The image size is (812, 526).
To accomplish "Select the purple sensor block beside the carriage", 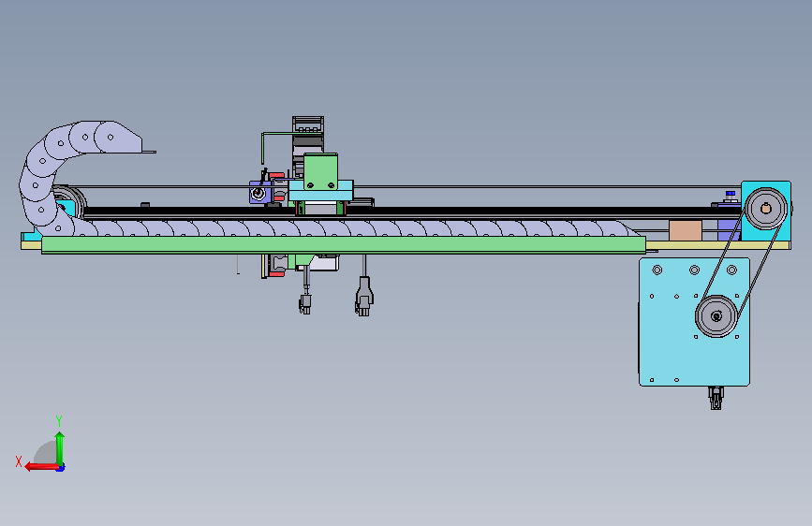I will click(x=258, y=192).
